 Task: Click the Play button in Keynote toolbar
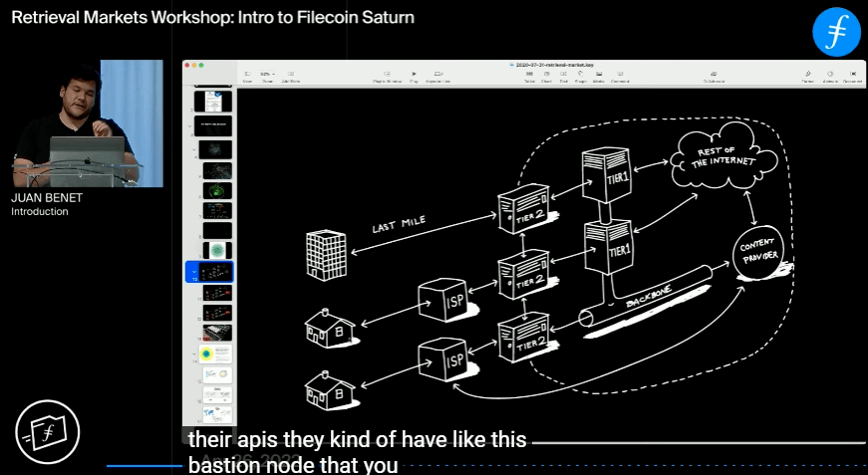click(414, 75)
